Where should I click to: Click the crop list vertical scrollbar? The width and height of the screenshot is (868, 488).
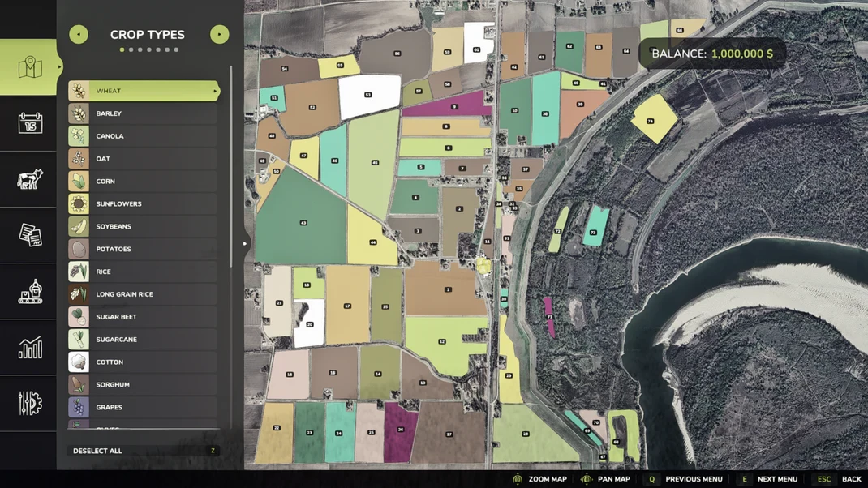[231, 166]
